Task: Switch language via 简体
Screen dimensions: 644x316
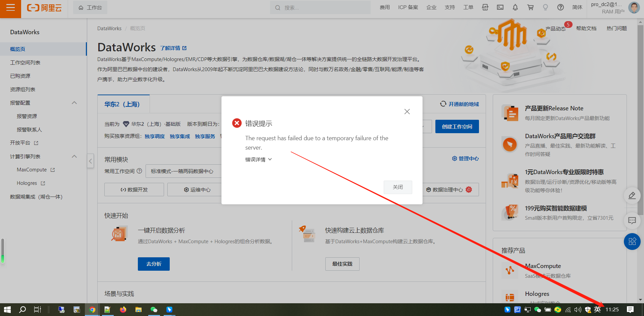Action: 577,7
